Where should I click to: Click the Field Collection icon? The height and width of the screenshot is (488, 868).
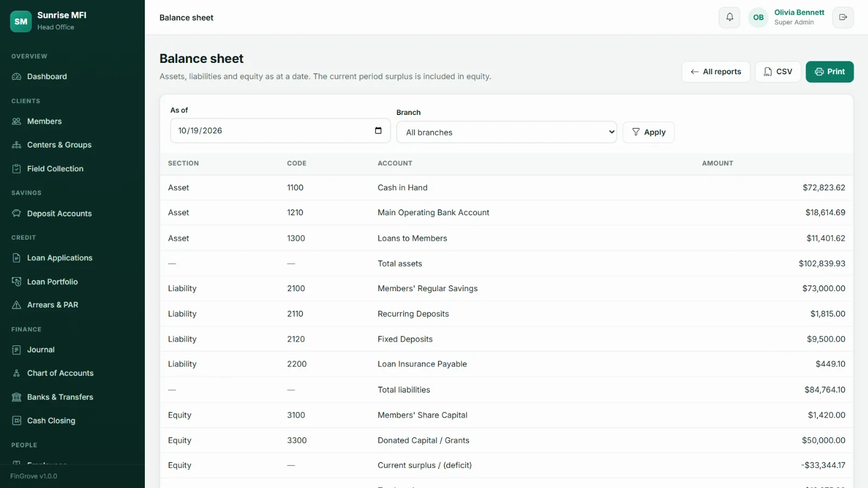(x=17, y=169)
